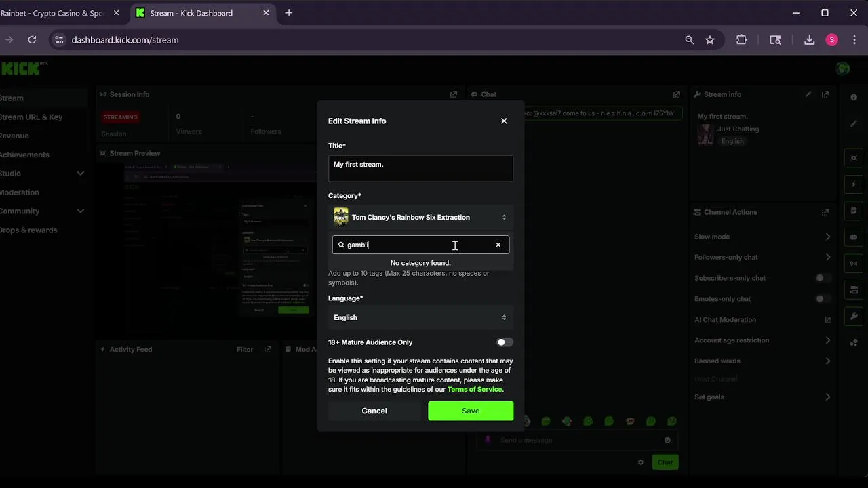Toggle Subscribers-only chat switch
Image resolution: width=868 pixels, height=488 pixels.
point(823,278)
